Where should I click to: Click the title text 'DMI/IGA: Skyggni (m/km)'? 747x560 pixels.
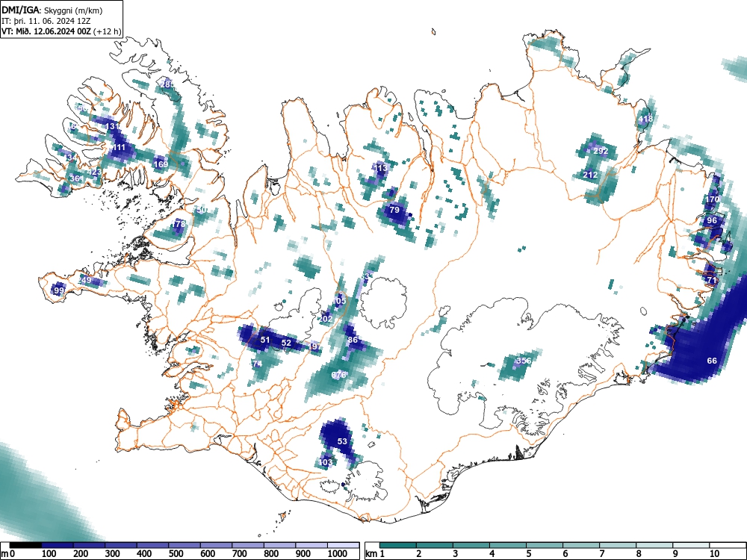(x=52, y=10)
